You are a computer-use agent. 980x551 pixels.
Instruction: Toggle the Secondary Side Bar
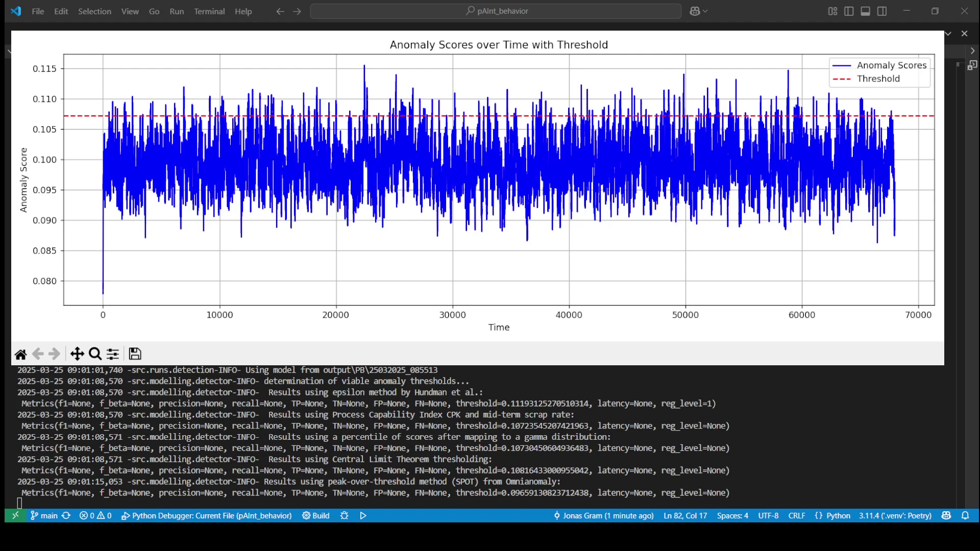point(882,11)
